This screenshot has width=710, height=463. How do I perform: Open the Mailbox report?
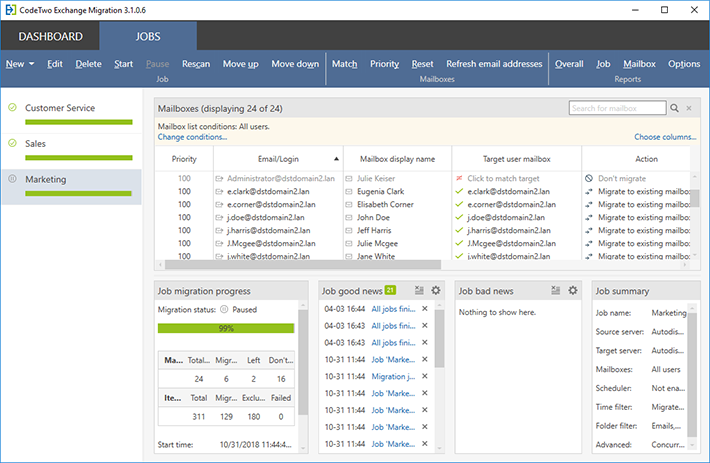[639, 64]
